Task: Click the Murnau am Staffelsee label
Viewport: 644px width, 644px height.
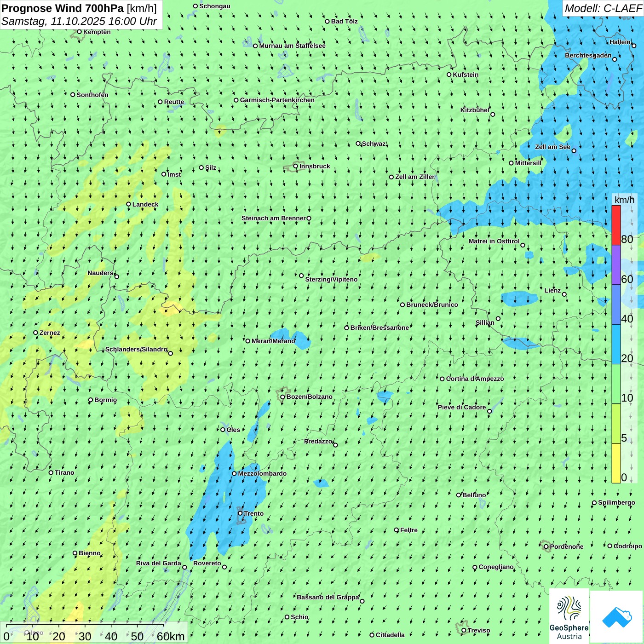Action: click(292, 46)
